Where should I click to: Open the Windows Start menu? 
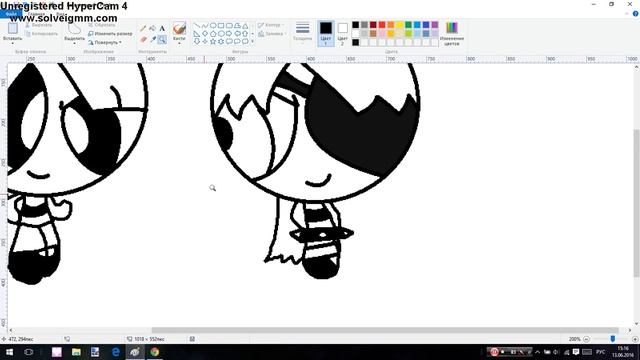(9, 352)
